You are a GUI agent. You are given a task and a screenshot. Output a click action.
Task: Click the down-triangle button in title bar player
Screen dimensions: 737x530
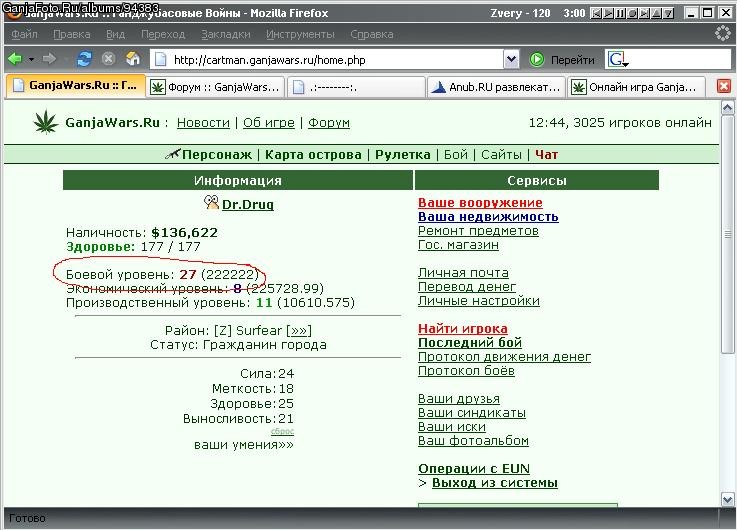click(x=668, y=14)
